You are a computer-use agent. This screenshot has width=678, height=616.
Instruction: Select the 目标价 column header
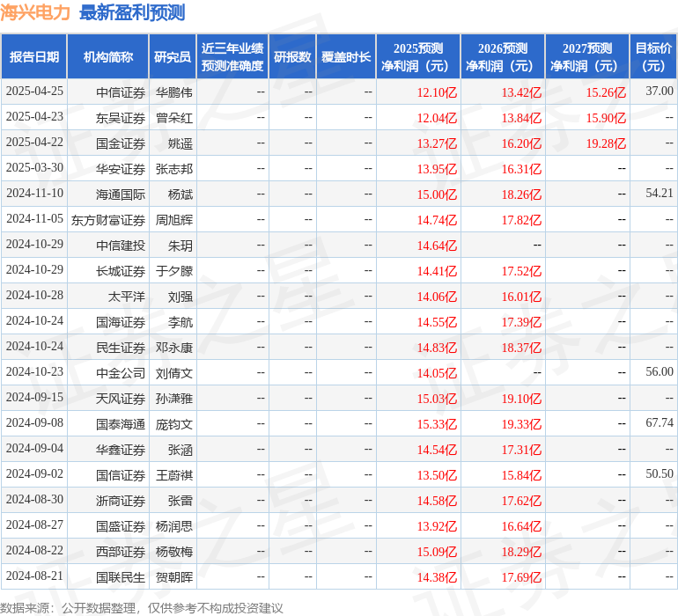click(x=653, y=57)
